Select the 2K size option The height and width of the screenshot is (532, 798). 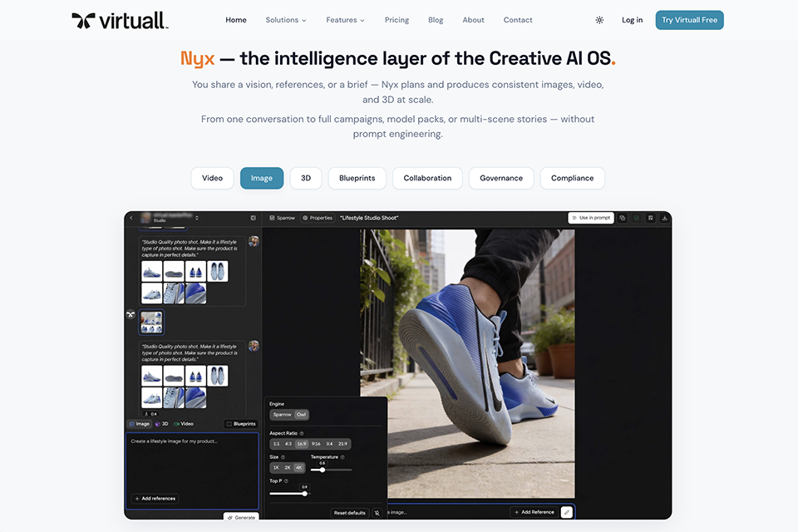288,467
